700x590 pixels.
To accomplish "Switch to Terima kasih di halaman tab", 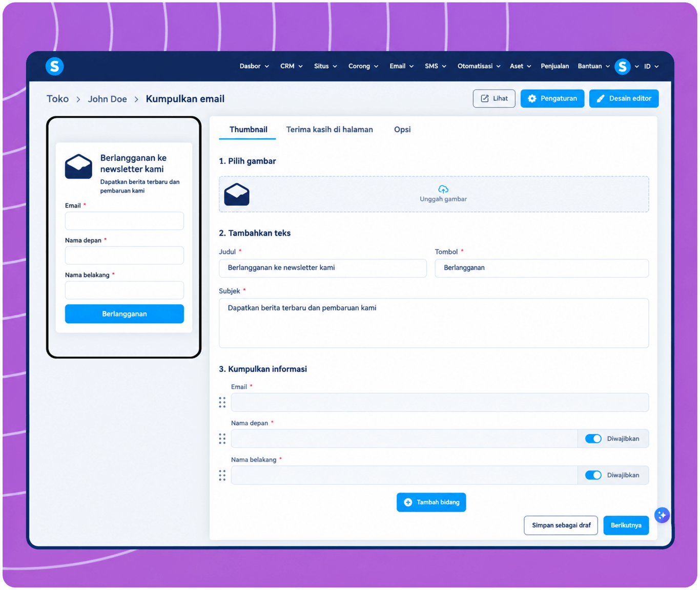I will tap(330, 130).
